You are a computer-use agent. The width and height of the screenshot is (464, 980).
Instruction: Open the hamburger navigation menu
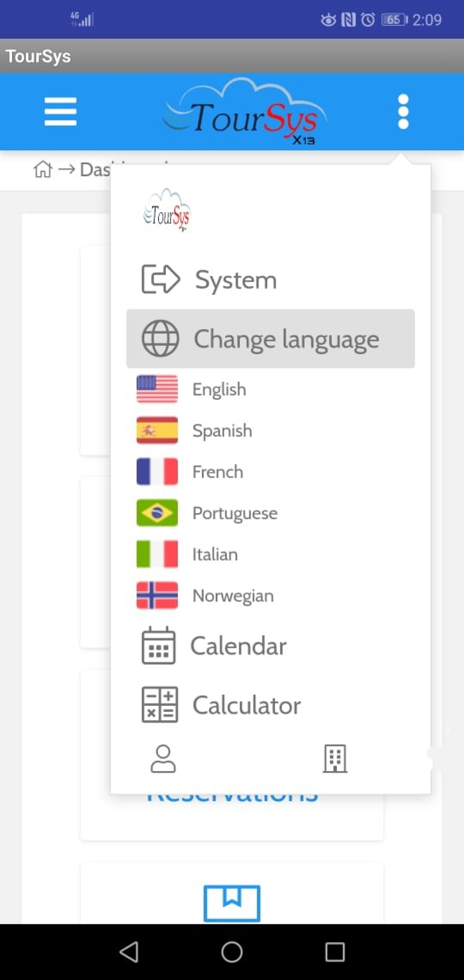click(x=60, y=111)
